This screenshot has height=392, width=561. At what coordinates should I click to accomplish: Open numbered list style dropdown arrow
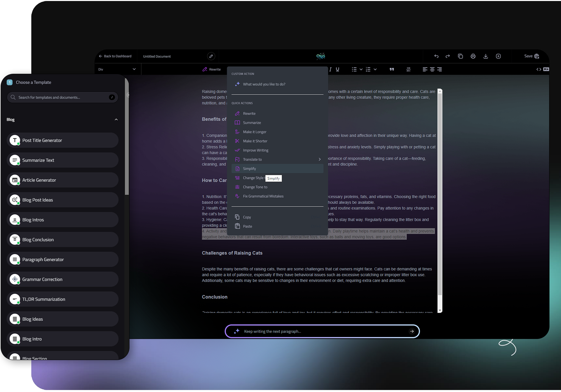pos(375,69)
